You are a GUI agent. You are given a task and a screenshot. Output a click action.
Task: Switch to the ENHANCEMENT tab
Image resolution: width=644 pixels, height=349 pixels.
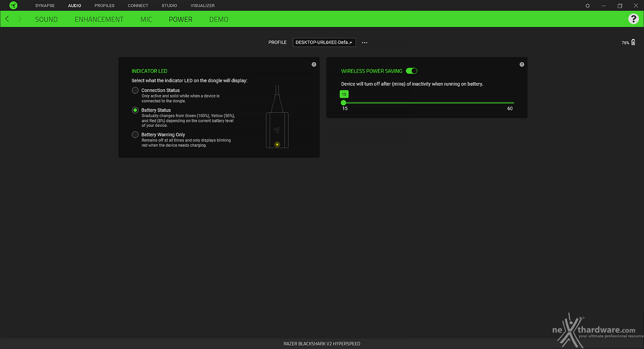[x=99, y=19]
